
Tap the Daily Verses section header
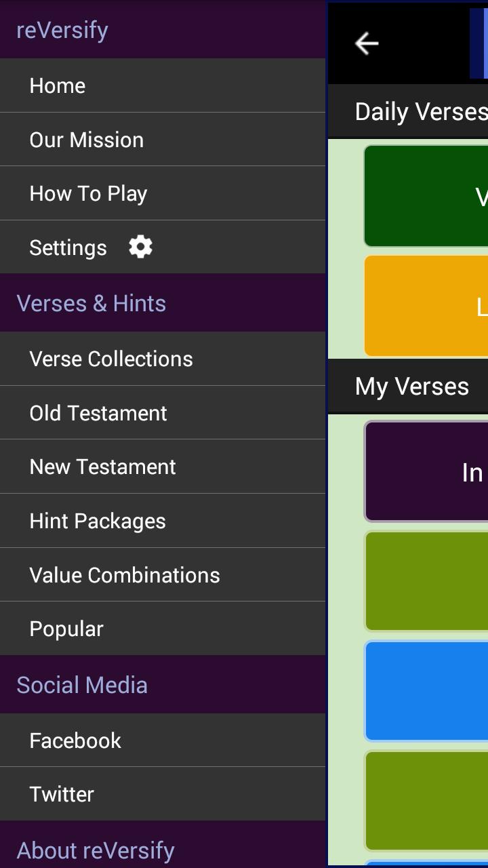coord(420,112)
